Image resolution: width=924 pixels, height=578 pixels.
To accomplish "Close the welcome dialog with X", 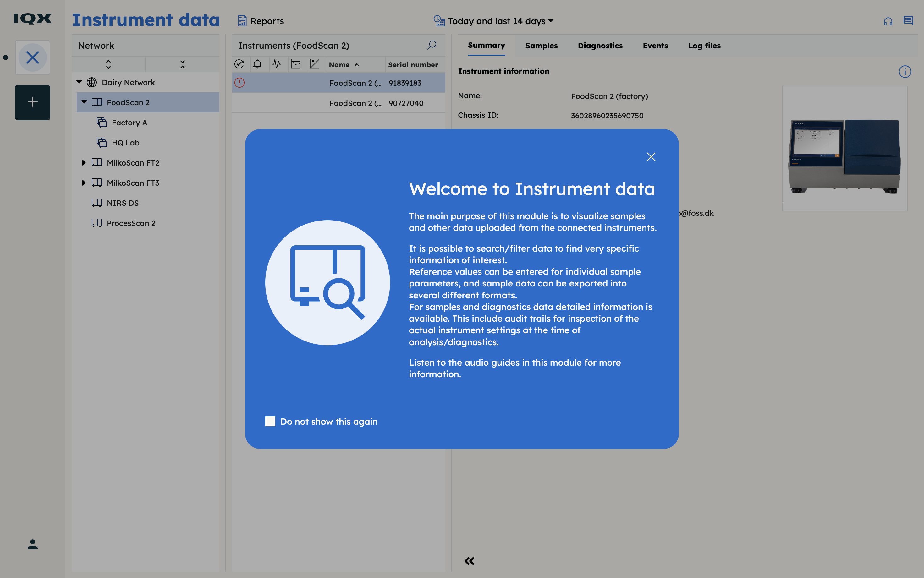I will (x=651, y=157).
